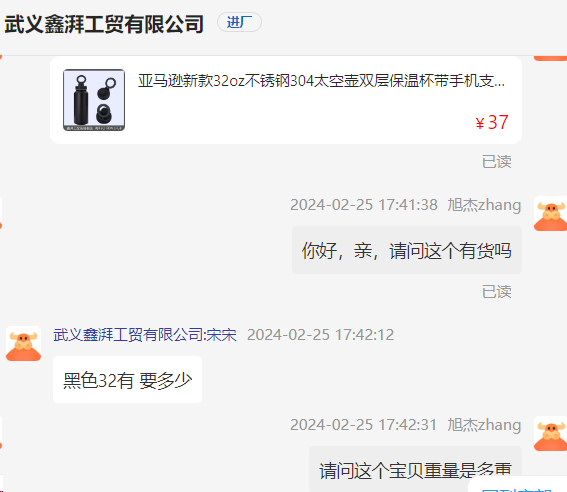
Task: Click the 已读 status under product card
Action: coord(496,162)
